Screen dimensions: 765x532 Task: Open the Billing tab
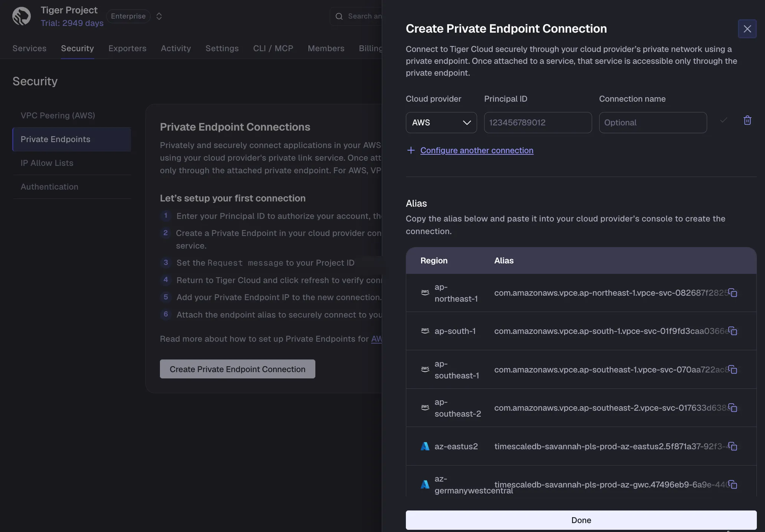point(370,49)
